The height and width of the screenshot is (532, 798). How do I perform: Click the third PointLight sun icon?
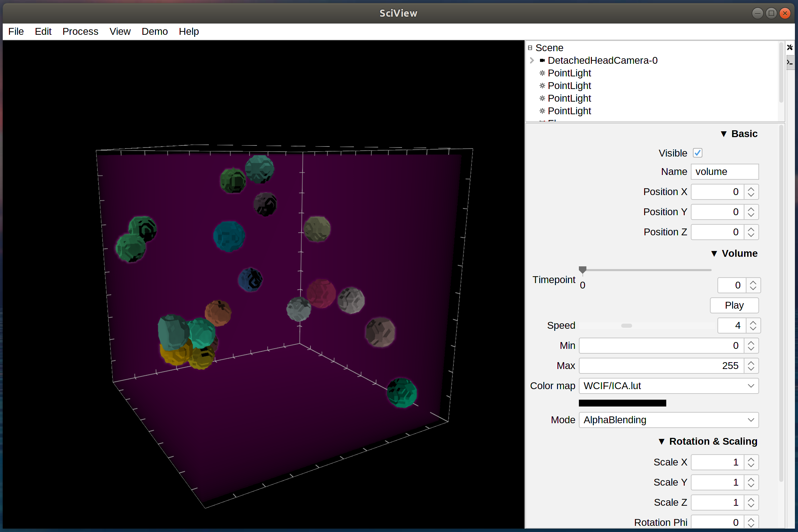tap(542, 98)
